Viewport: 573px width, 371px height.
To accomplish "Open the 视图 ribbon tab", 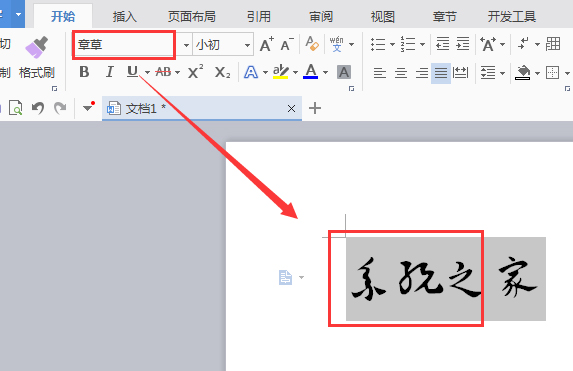I will tap(383, 16).
